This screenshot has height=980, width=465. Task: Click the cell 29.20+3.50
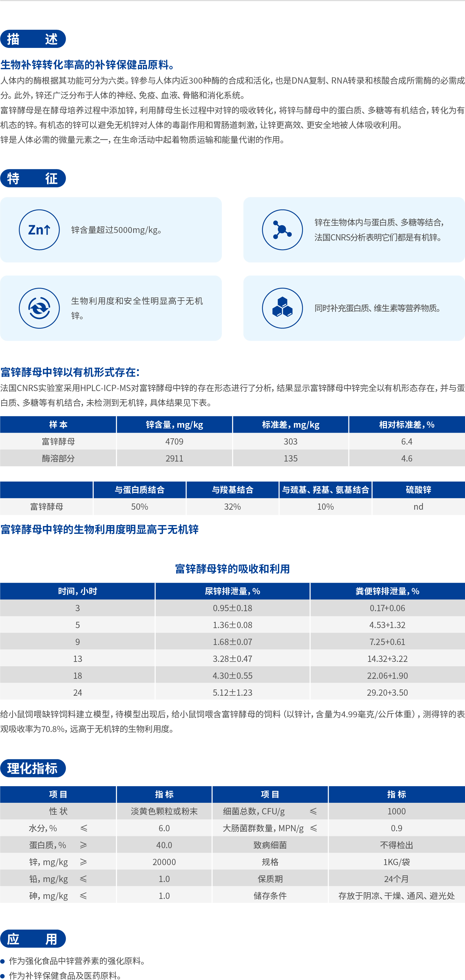pyautogui.click(x=387, y=692)
